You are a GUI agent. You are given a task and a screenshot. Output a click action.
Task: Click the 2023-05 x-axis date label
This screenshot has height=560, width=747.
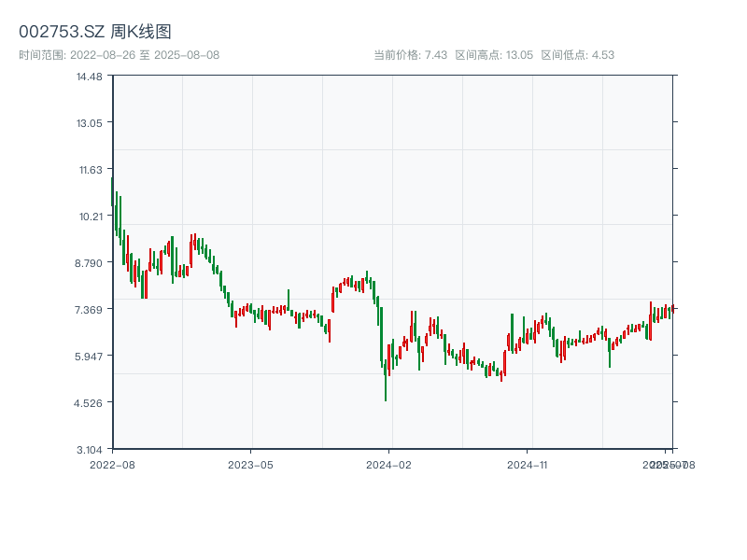click(250, 464)
